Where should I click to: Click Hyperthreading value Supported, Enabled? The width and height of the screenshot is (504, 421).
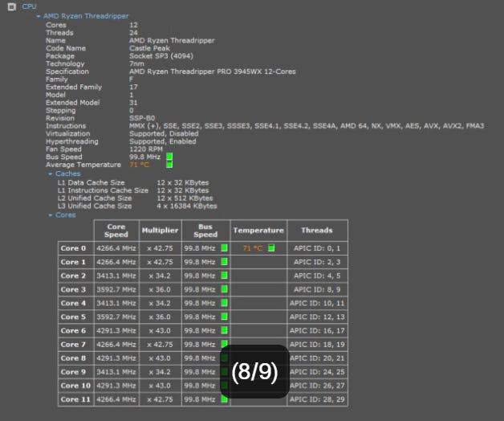[163, 141]
